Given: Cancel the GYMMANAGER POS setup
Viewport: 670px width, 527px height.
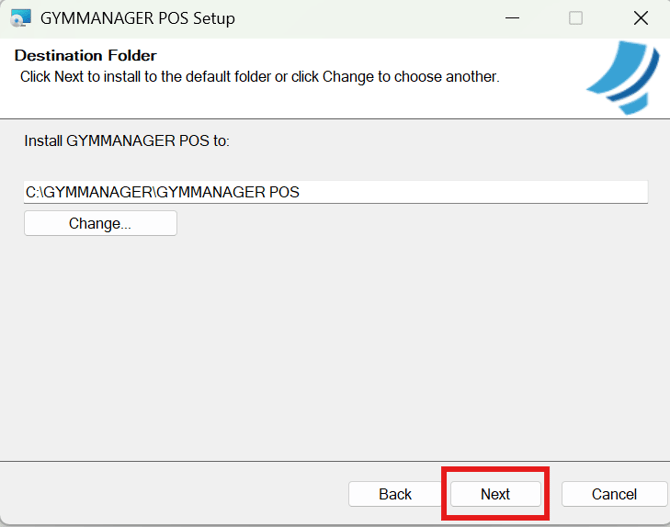Looking at the screenshot, I should click(614, 494).
